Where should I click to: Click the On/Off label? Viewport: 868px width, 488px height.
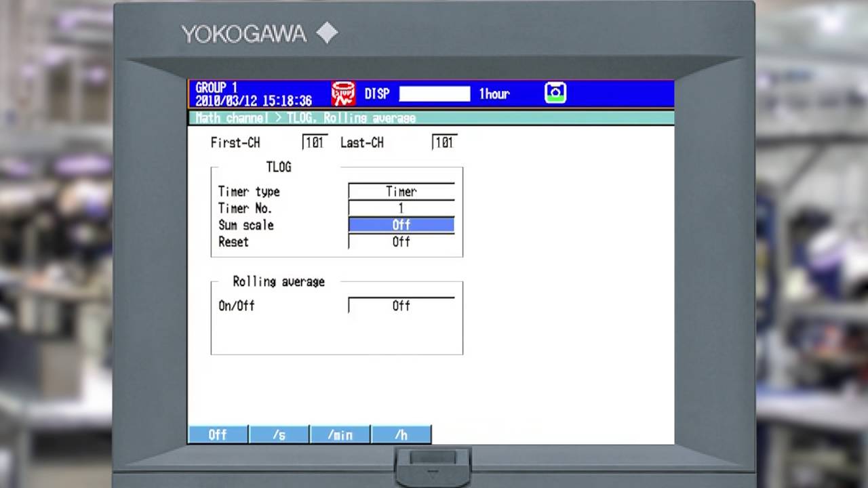(237, 306)
